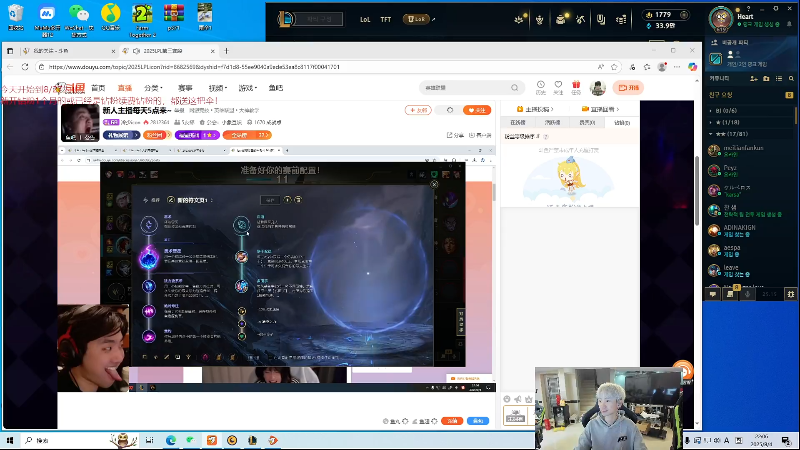800x450 pixels.
Task: Open the Copilot icon in Edge
Action: [692, 67]
